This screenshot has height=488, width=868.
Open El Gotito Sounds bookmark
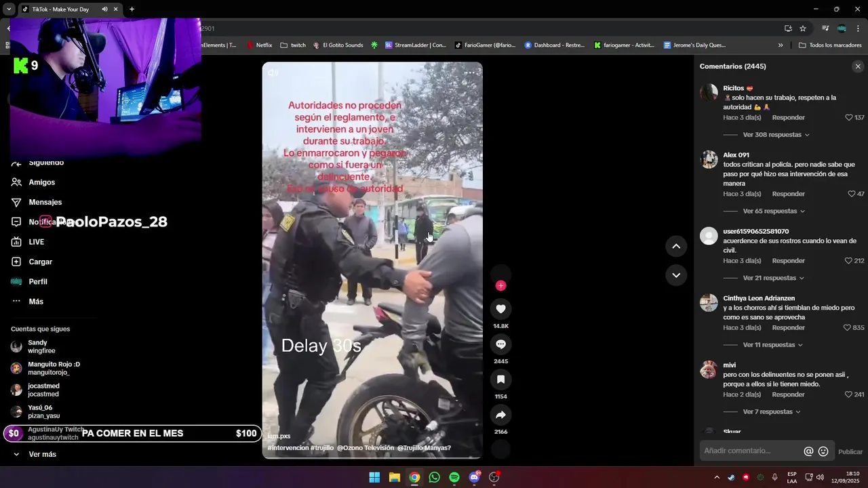click(x=338, y=45)
